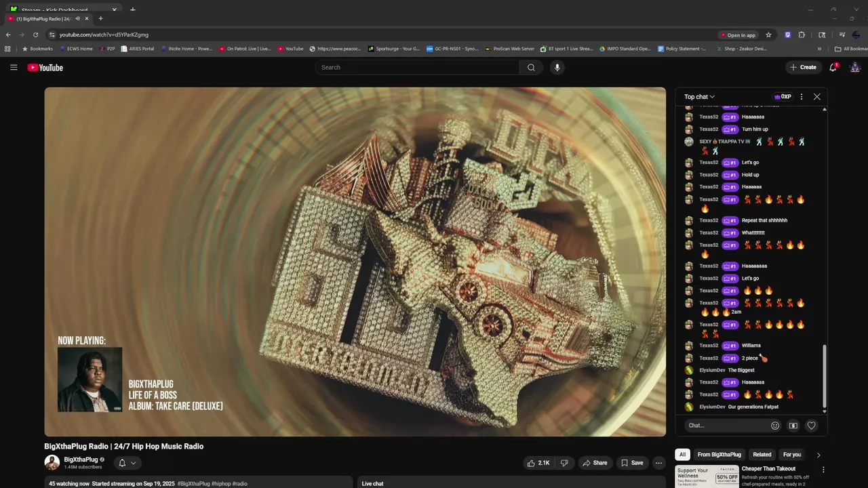Close the live chat panel
This screenshot has height=488, width=868.
point(817,97)
